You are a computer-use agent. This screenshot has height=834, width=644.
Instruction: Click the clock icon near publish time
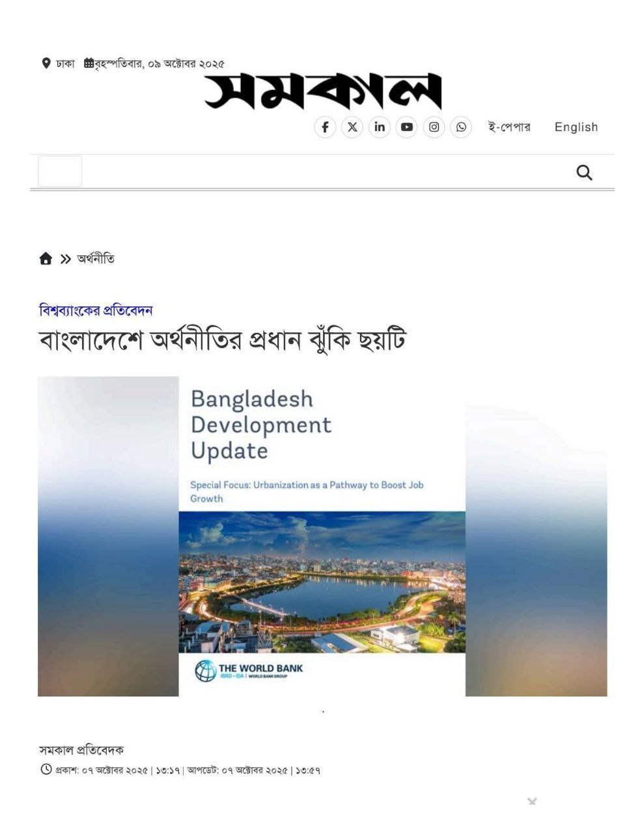[46, 769]
